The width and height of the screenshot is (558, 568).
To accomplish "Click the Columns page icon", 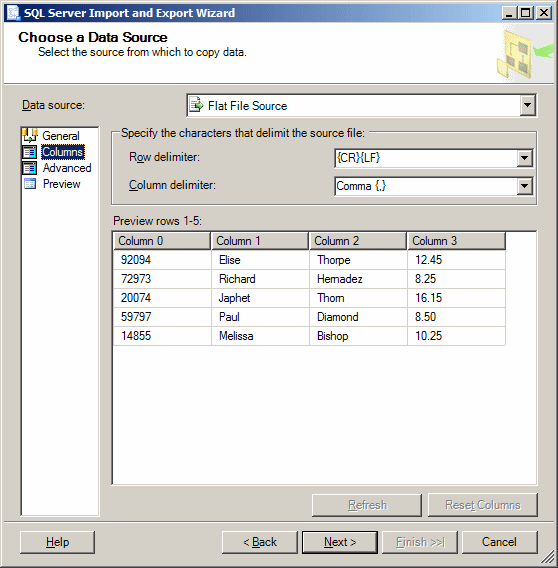I will coord(30,152).
